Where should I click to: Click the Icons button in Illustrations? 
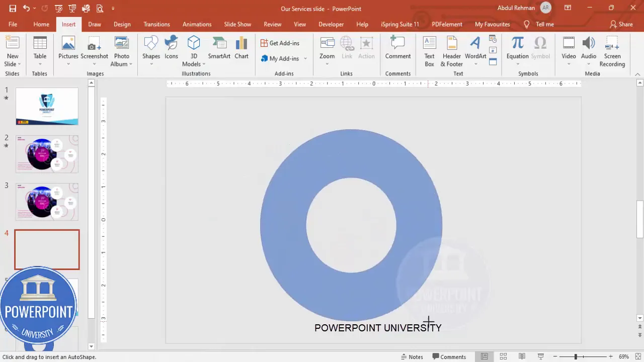171,48
